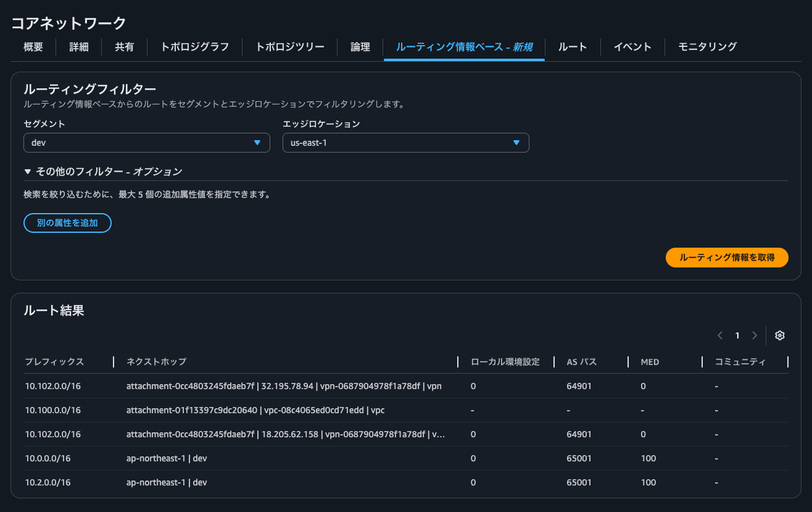Open the エッジロケーション dropdown showing us-east-1
The height and width of the screenshot is (512, 812).
[x=405, y=142]
